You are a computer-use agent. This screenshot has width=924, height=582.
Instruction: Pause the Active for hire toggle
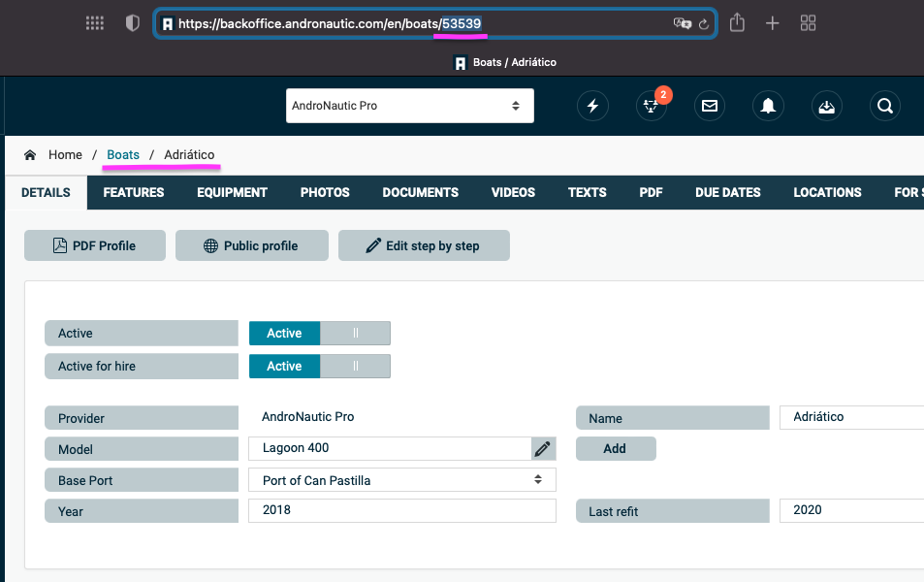pyautogui.click(x=355, y=367)
